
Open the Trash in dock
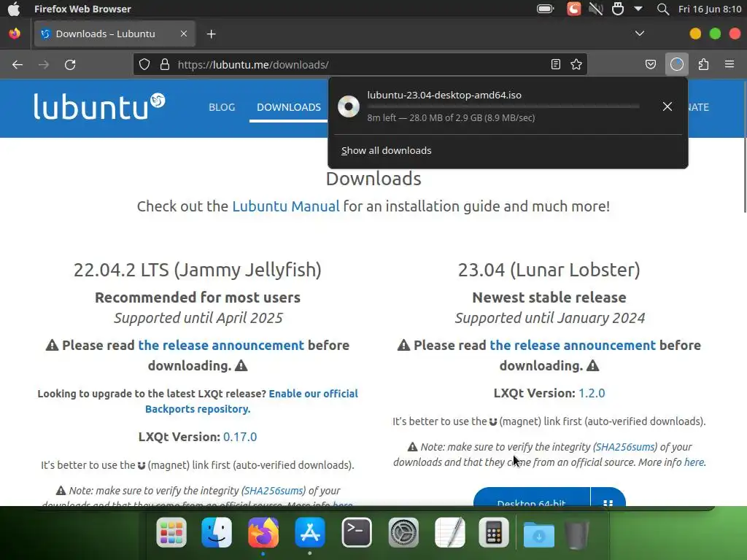[577, 534]
